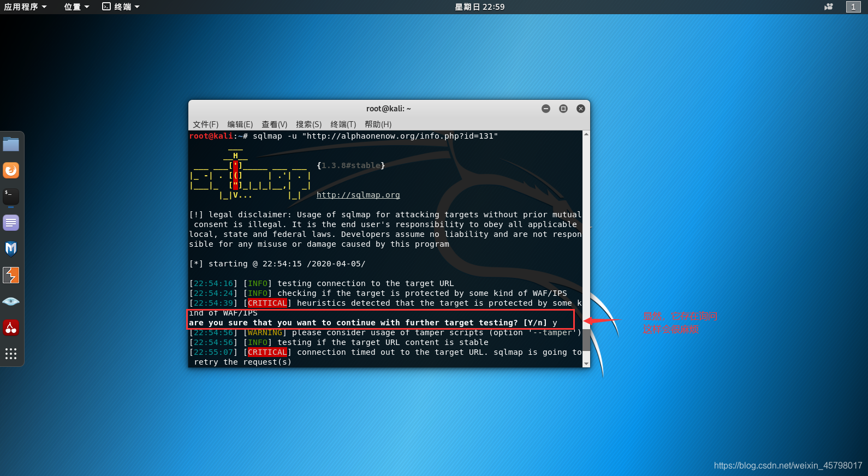
Task: Click the root@kali: ~ window title
Action: [x=389, y=109]
